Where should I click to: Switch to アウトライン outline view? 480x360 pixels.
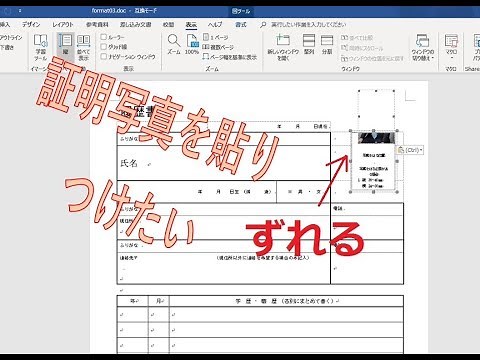coord(11,37)
